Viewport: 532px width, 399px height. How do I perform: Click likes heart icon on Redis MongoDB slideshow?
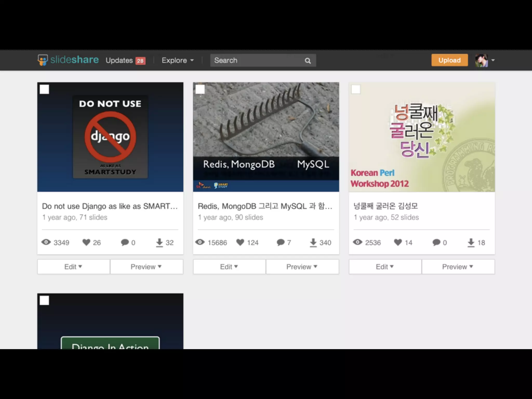point(240,242)
